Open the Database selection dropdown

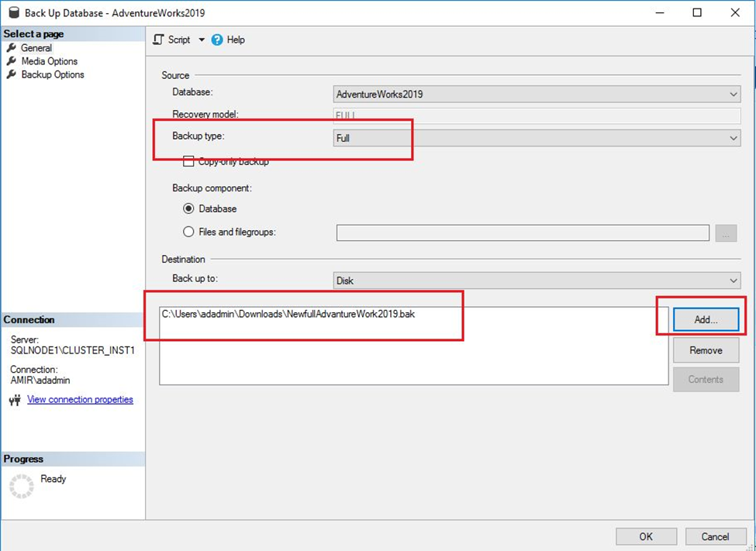[733, 94]
